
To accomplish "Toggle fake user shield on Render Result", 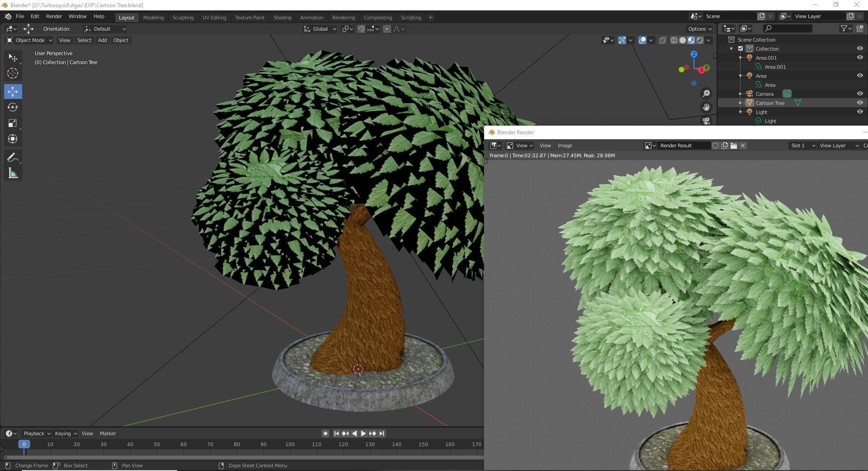I will point(716,146).
